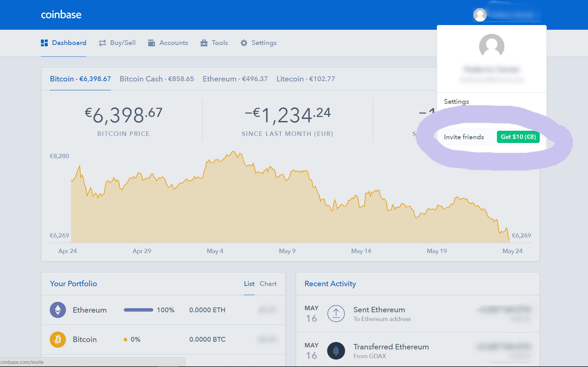Open the Tools tab

(214, 43)
